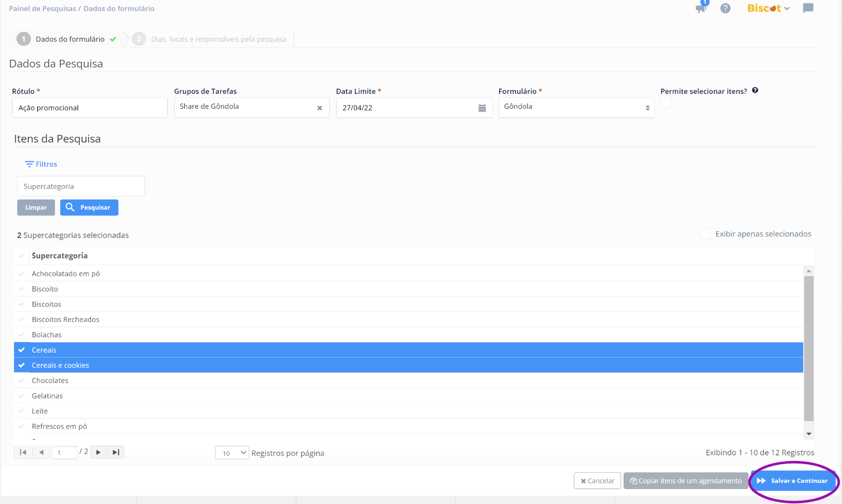Select the Dados do formulário step tab

(70, 39)
